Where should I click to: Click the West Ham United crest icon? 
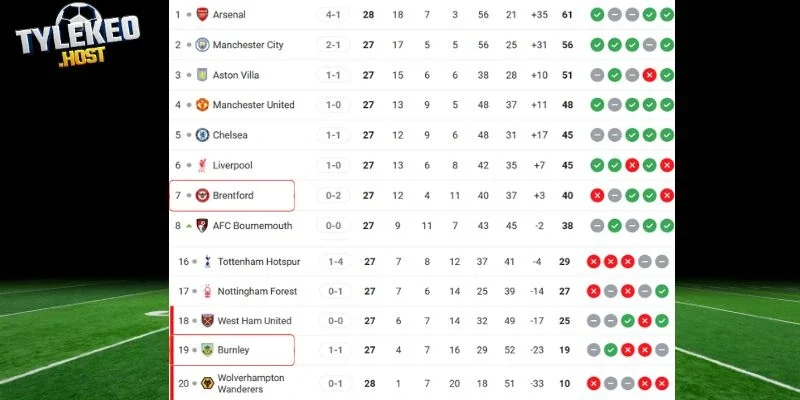(206, 321)
